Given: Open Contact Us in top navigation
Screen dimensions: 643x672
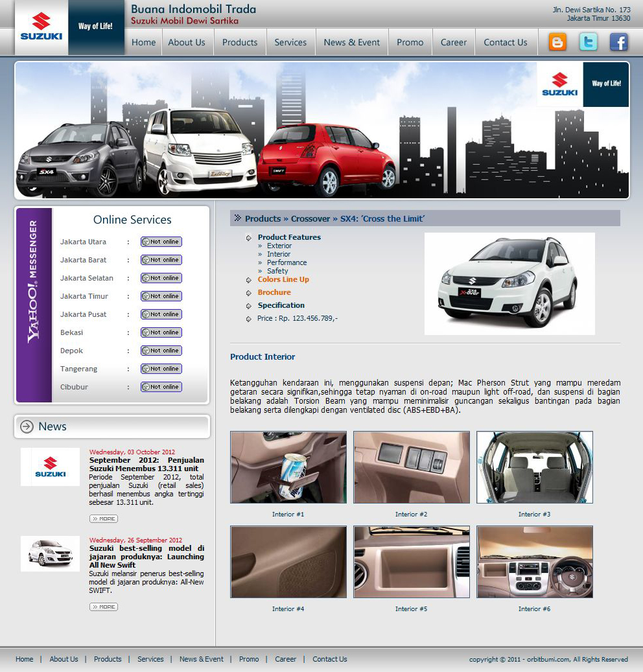Looking at the screenshot, I should pos(506,42).
